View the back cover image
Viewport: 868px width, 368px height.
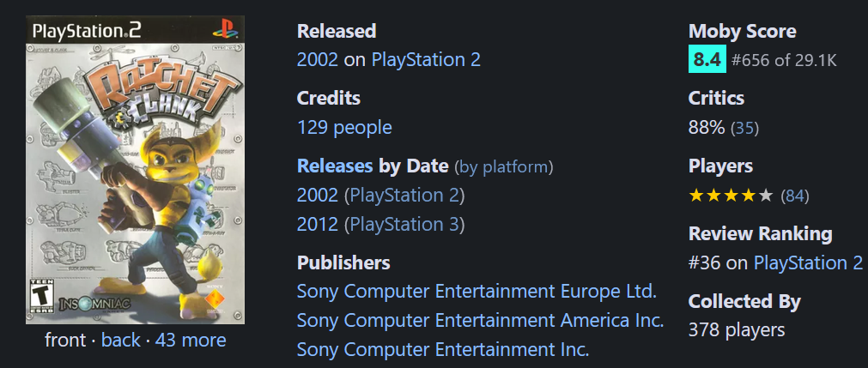pos(121,340)
